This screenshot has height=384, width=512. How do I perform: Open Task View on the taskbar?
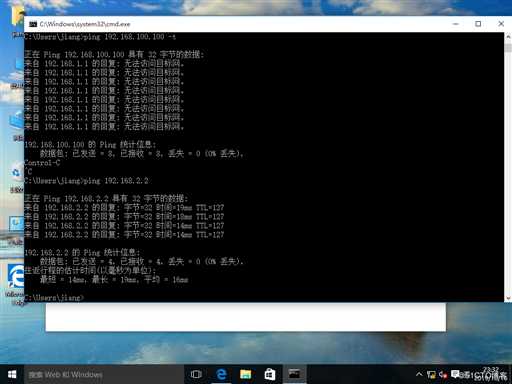click(196, 374)
